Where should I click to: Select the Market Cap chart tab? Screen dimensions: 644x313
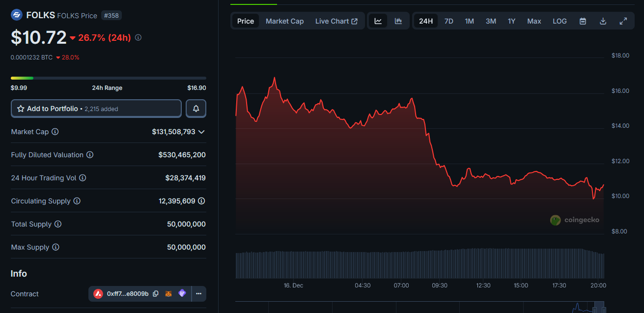coord(284,21)
